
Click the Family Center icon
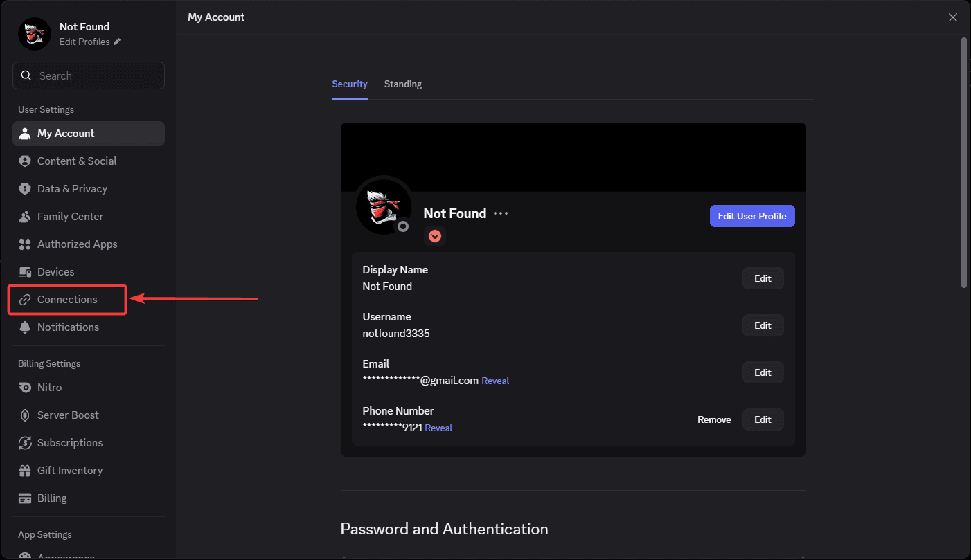click(x=25, y=217)
